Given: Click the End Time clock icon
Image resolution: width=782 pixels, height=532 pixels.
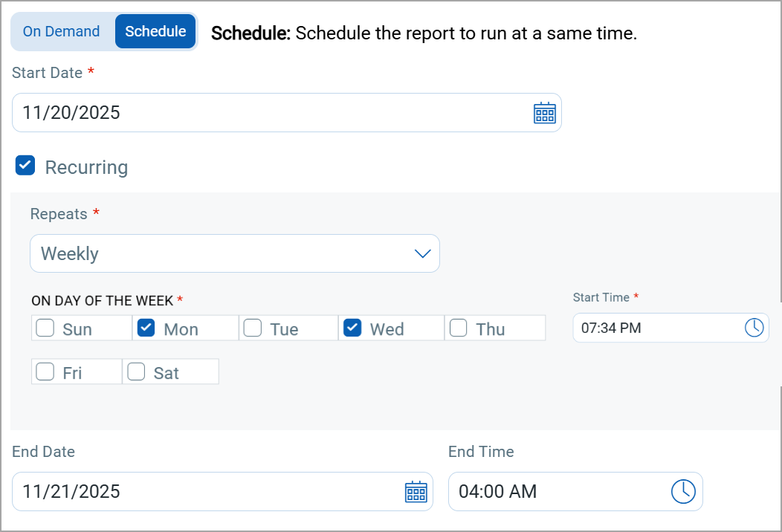Looking at the screenshot, I should pyautogui.click(x=683, y=491).
